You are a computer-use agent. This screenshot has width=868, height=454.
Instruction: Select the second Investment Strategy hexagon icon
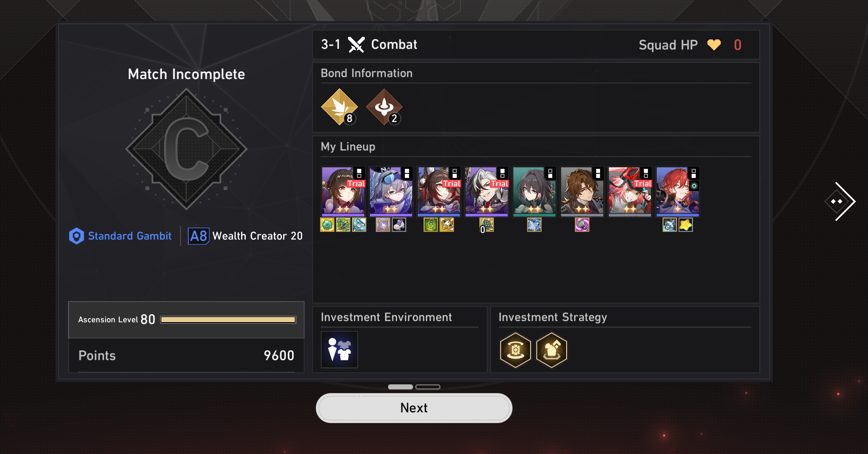click(551, 350)
